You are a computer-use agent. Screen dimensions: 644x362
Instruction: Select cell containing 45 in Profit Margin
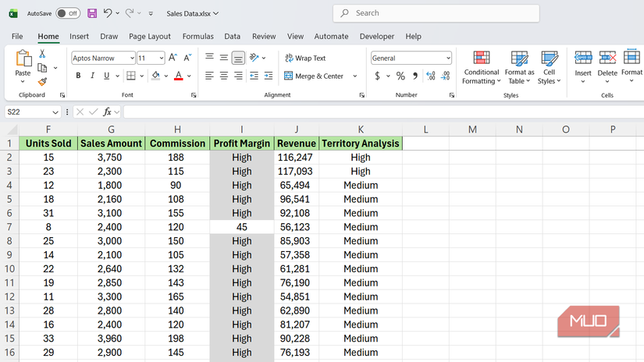[241, 227]
